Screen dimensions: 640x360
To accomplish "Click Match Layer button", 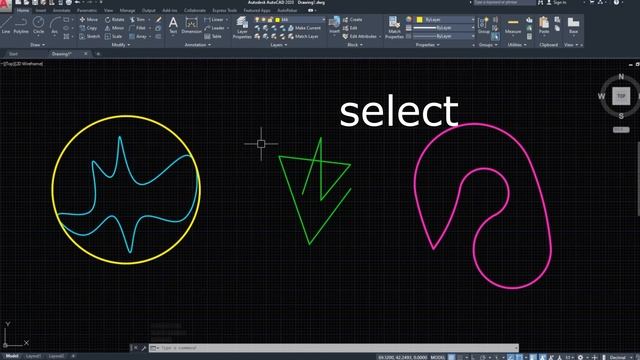I will pos(303,36).
